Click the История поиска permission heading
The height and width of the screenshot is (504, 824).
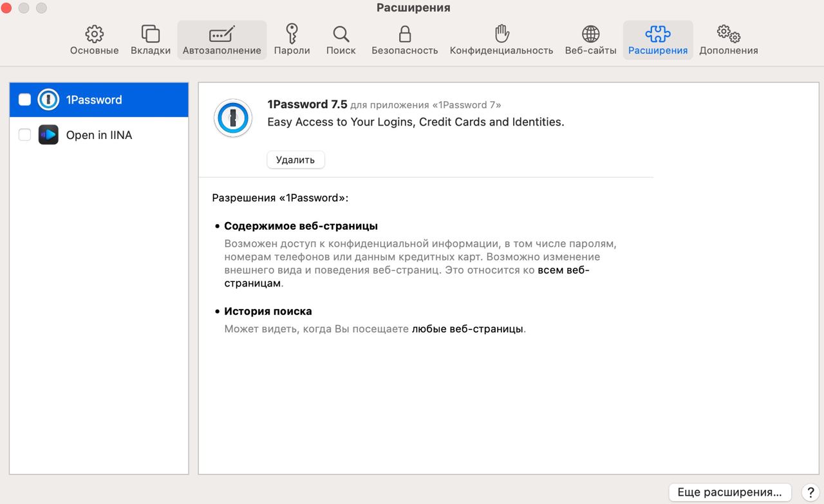click(268, 311)
